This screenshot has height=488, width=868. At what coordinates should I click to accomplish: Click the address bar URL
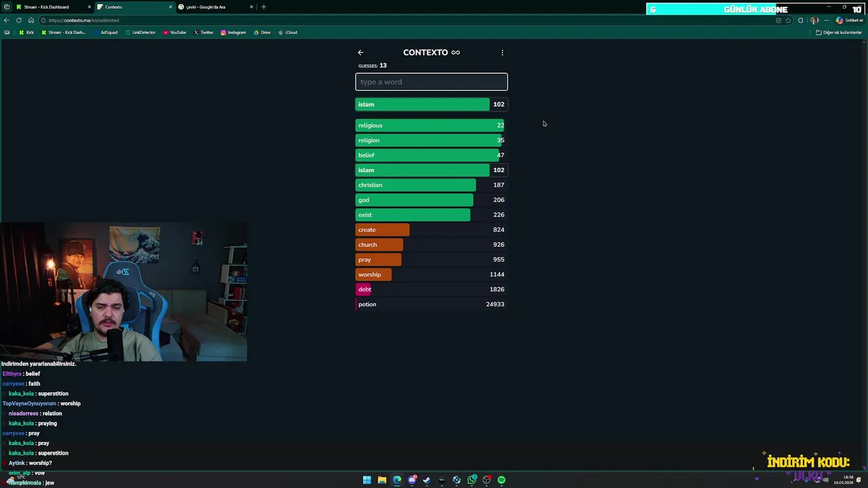(84, 20)
